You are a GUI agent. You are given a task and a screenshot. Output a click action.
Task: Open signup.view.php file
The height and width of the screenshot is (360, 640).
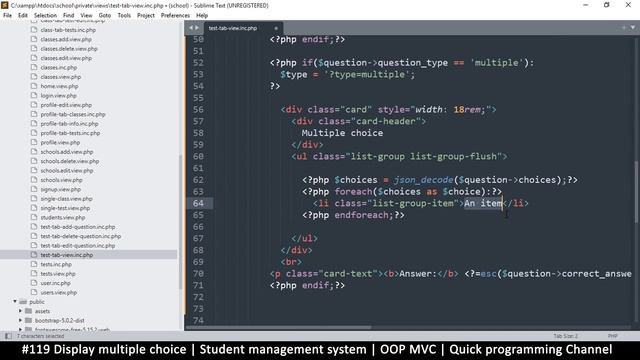pos(60,189)
